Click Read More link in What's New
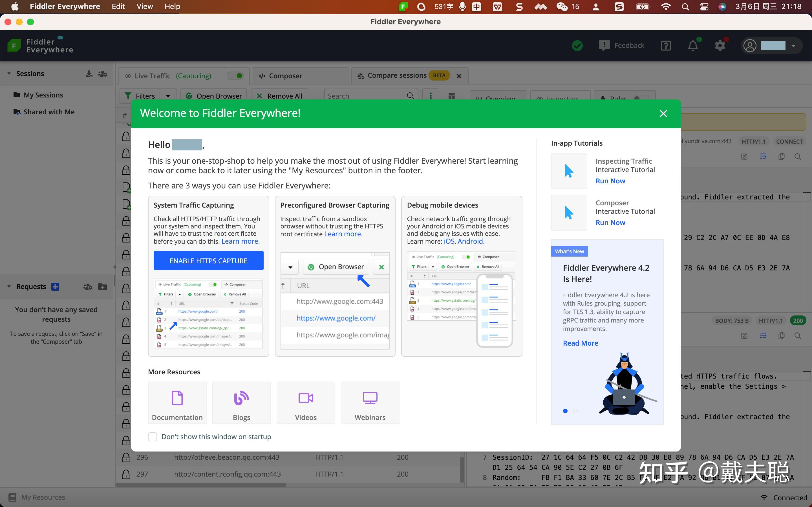Viewport: 812px width, 507px height. 581,343
